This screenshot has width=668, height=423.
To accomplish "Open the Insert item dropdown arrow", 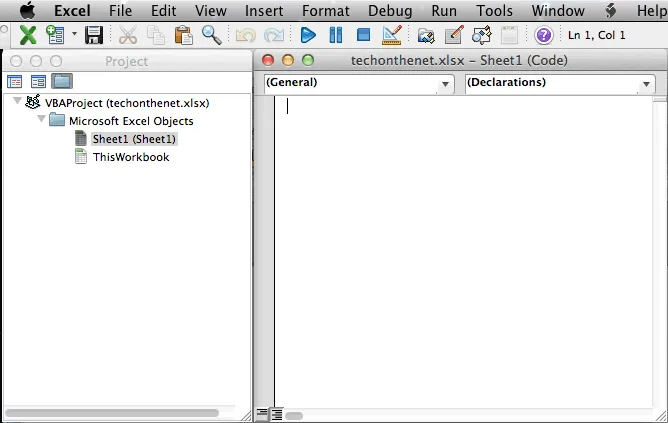I will (x=74, y=34).
